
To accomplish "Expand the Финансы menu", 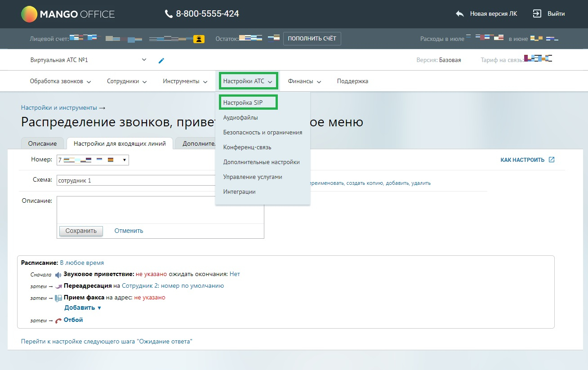I will [304, 81].
